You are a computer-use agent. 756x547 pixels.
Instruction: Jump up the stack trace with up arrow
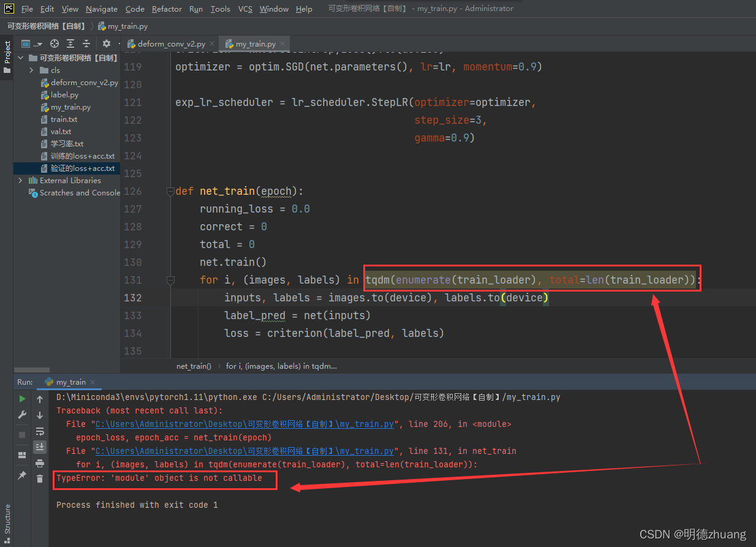tap(40, 399)
